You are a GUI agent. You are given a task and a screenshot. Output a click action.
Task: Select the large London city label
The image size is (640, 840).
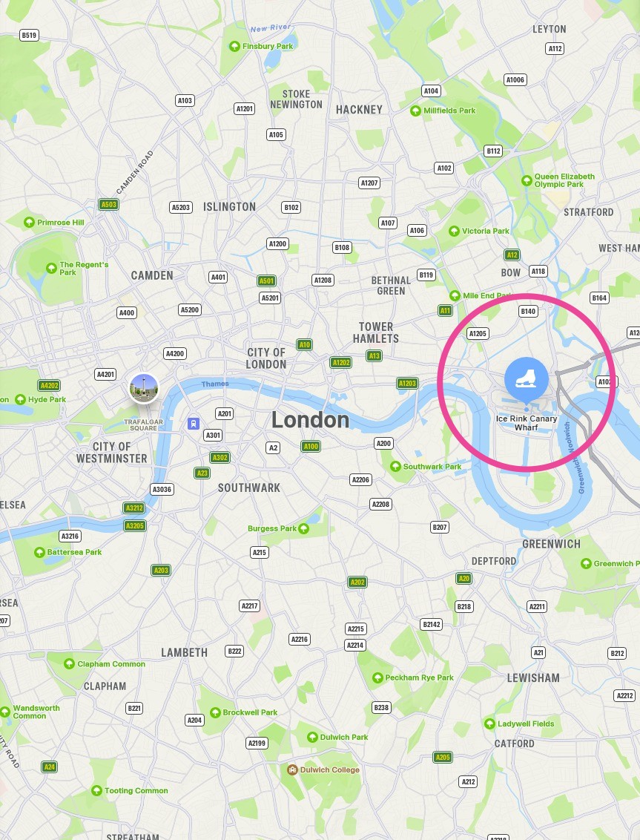310,420
